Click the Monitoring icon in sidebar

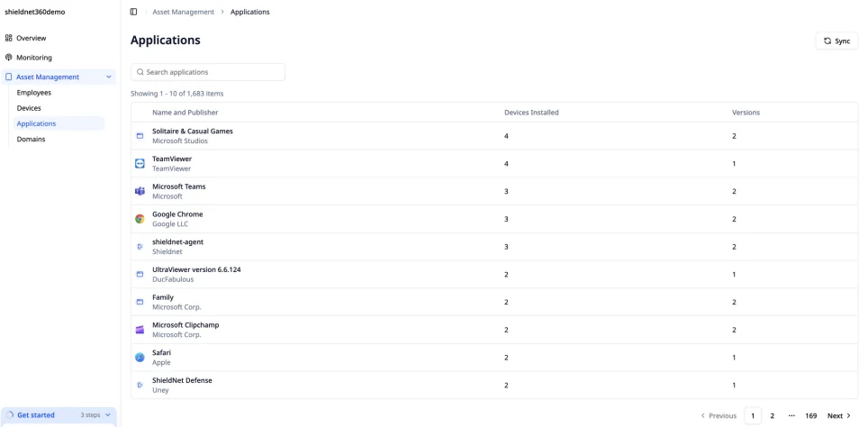pos(9,58)
